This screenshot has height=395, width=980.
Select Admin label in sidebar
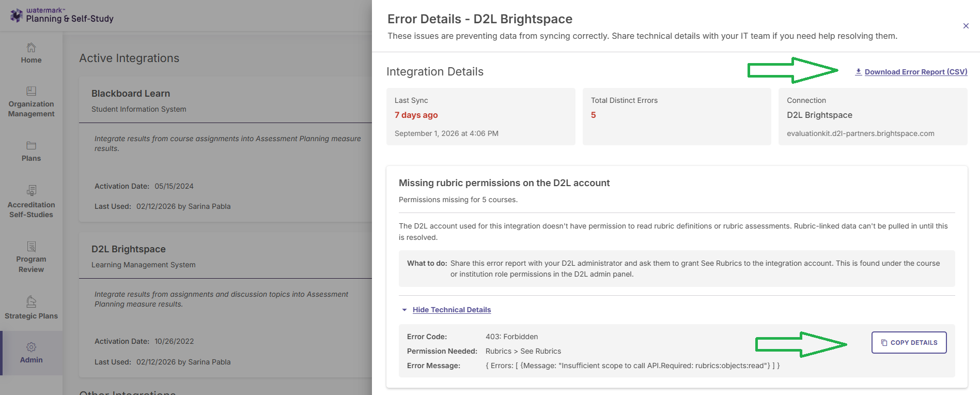coord(31,360)
